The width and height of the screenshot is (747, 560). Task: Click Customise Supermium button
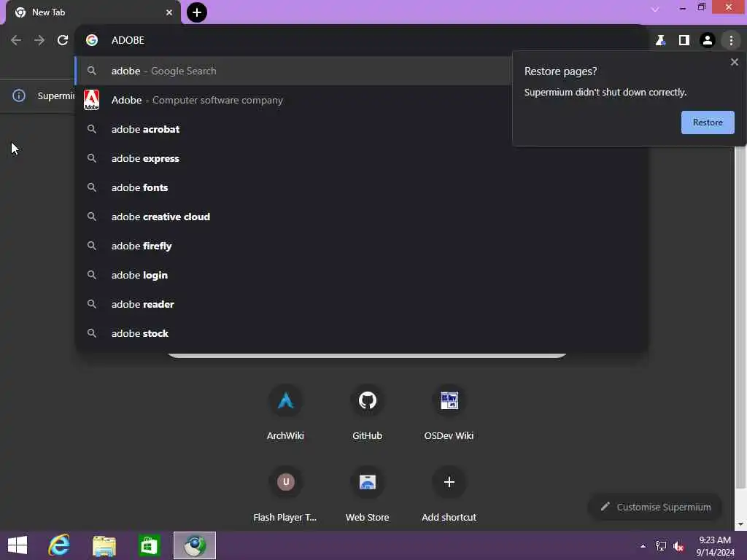pyautogui.click(x=656, y=507)
